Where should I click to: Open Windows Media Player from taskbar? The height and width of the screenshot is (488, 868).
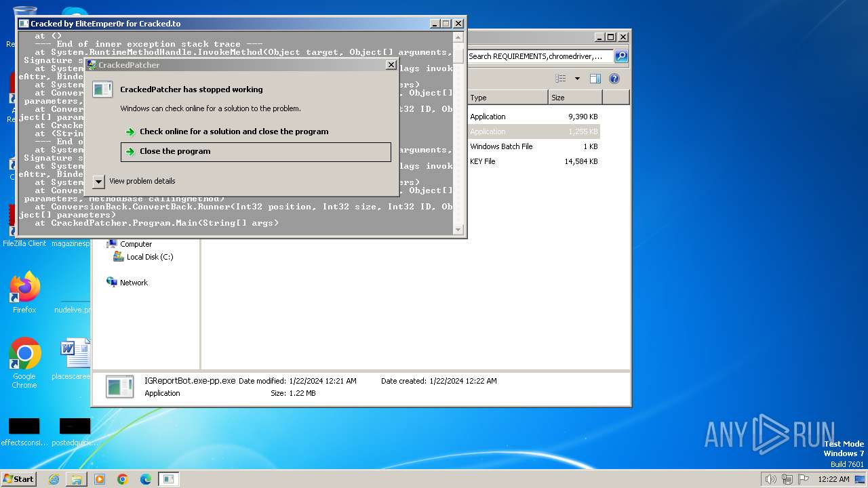[x=100, y=479]
